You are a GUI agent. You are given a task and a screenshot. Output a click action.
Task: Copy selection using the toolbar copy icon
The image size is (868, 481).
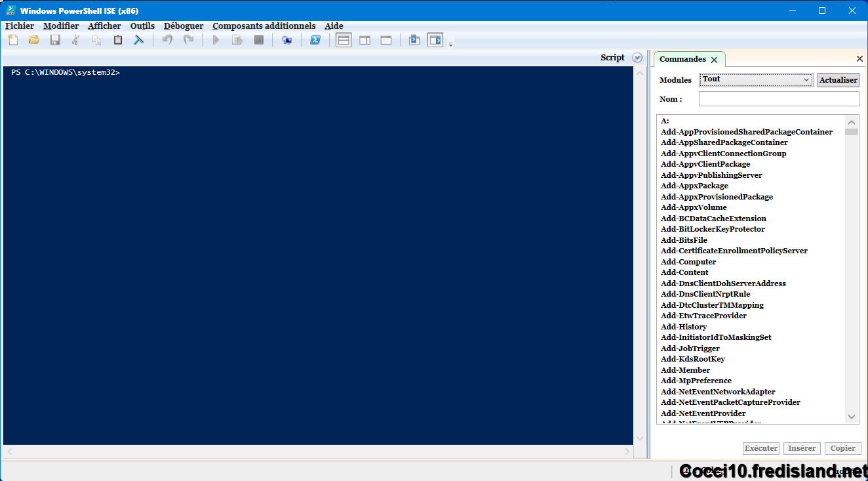pyautogui.click(x=97, y=40)
